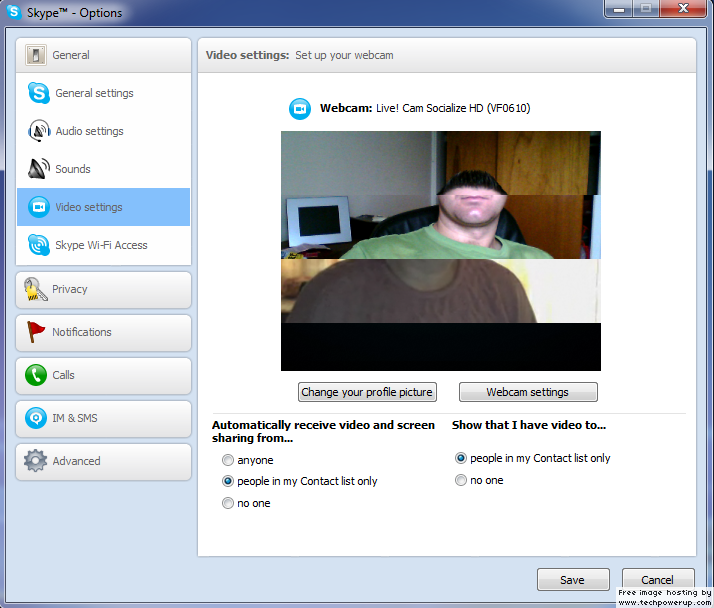The image size is (714, 608).
Task: Click the red flag Notifications icon
Action: (36, 332)
